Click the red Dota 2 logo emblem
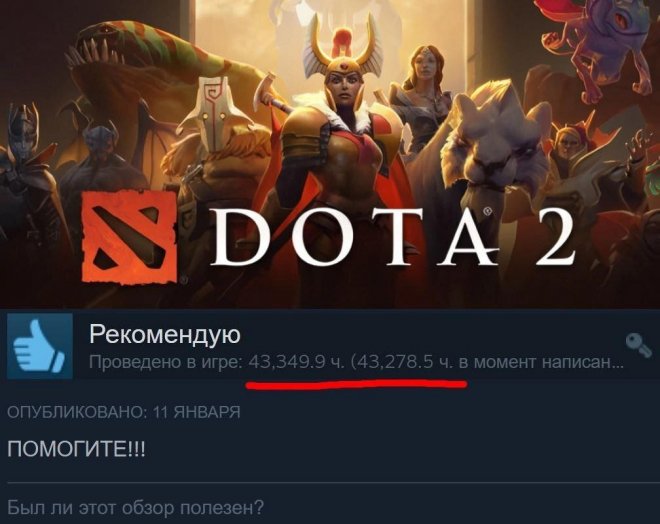 pyautogui.click(x=129, y=237)
